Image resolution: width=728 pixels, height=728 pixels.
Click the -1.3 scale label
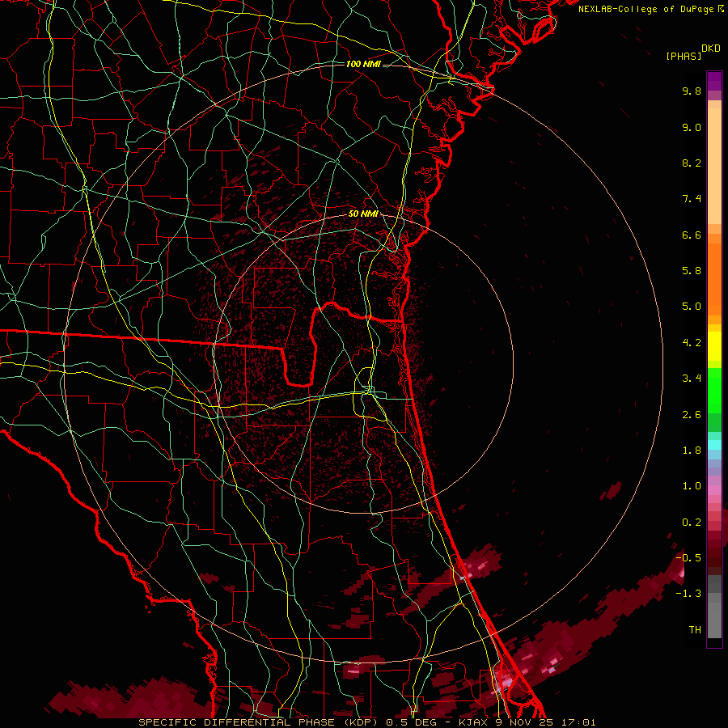pyautogui.click(x=688, y=594)
